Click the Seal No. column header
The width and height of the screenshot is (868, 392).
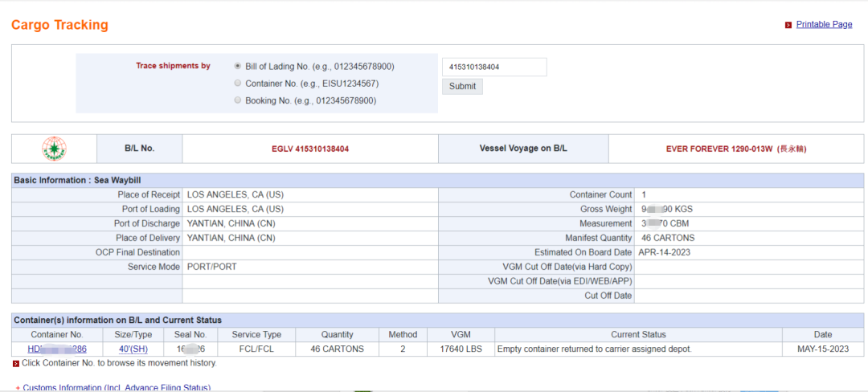190,334
